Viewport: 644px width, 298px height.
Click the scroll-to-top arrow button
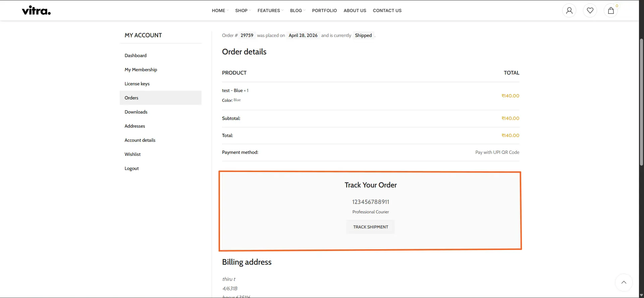[624, 282]
